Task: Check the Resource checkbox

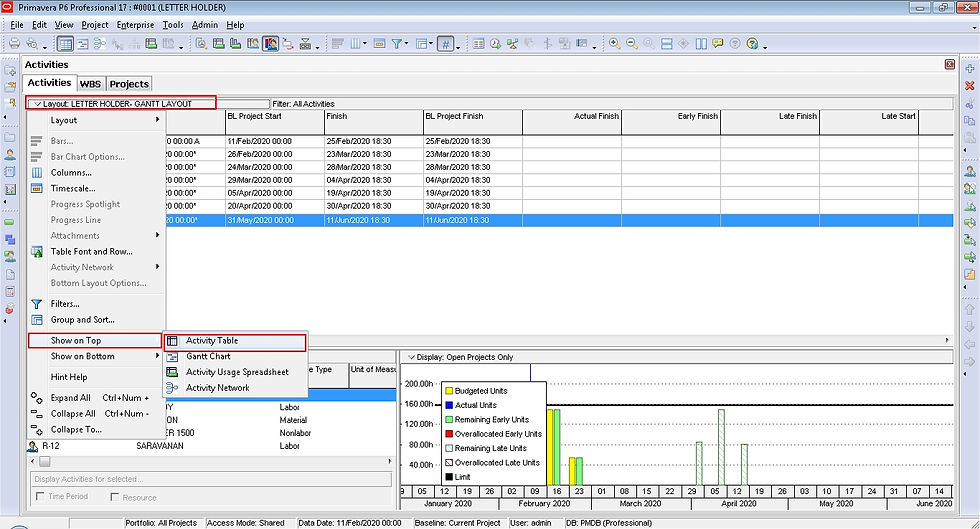Action: 114,496
